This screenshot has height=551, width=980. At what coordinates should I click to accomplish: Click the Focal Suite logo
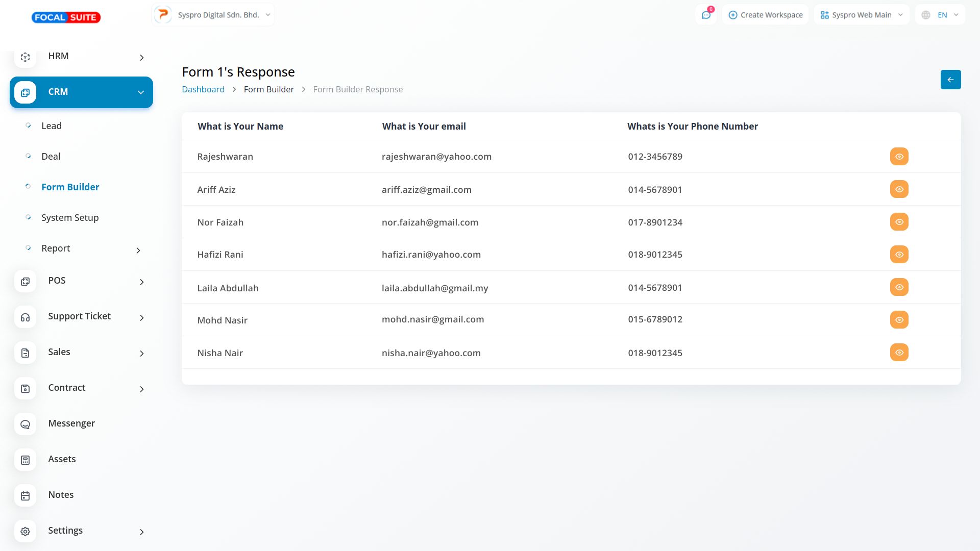click(66, 17)
